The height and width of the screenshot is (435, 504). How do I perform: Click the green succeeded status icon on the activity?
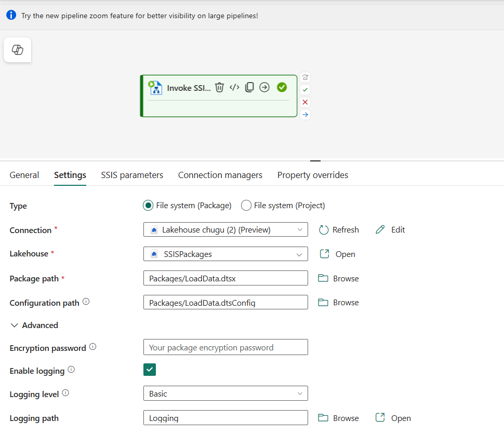(x=282, y=88)
